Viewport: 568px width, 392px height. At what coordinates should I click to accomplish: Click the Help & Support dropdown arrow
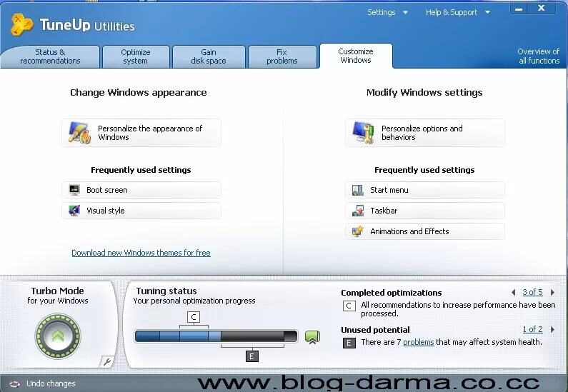487,13
